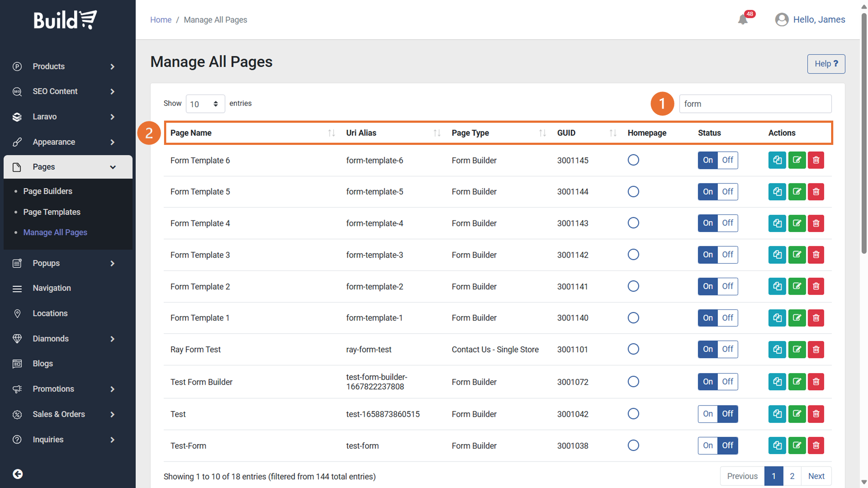Duplicate the Form Template 6 page

(x=777, y=160)
